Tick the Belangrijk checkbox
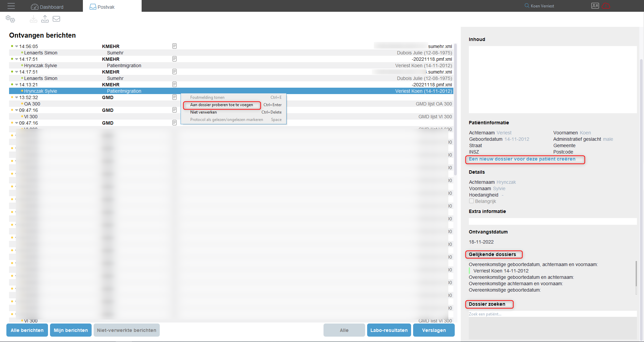644x342 pixels. 472,201
